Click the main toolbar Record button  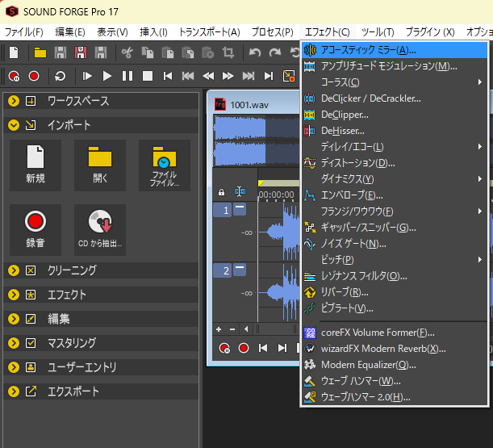coord(34,76)
